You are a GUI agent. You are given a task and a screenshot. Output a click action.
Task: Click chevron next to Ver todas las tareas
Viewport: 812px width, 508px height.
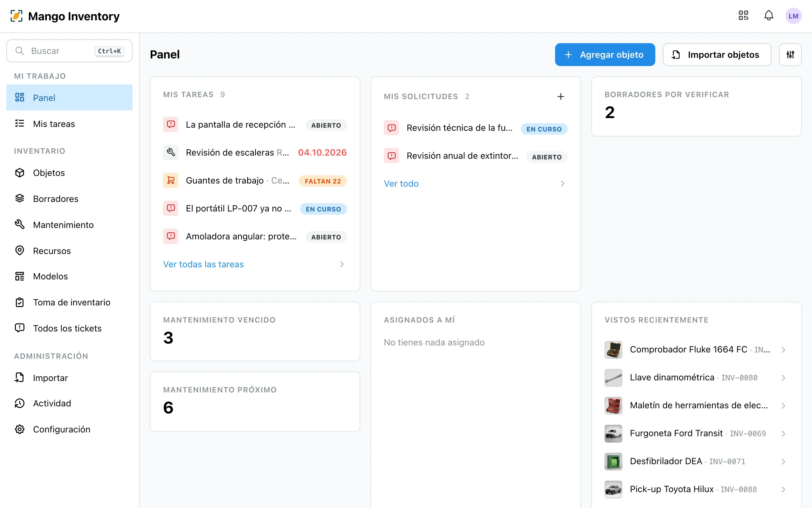(x=342, y=264)
